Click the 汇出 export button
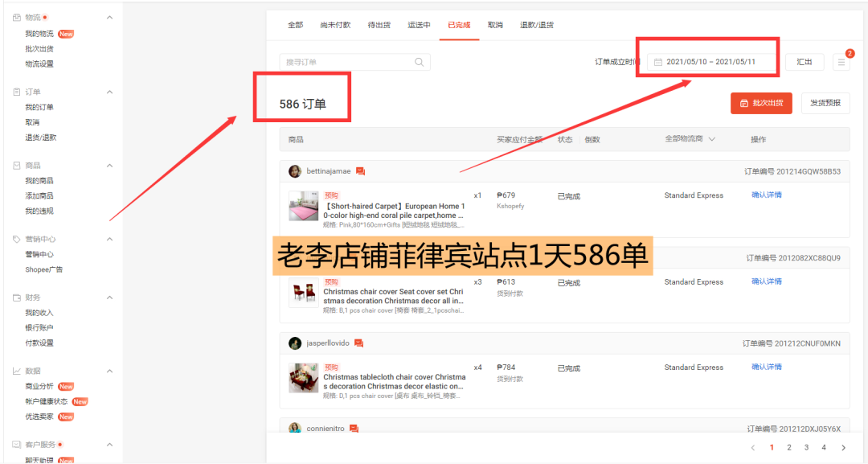The height and width of the screenshot is (464, 868). (x=806, y=61)
